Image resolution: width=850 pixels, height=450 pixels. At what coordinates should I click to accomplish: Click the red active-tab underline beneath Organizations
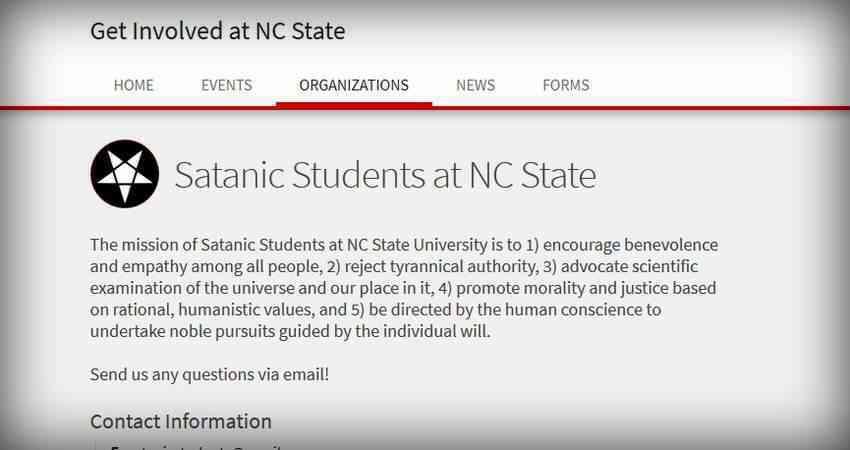pos(354,105)
